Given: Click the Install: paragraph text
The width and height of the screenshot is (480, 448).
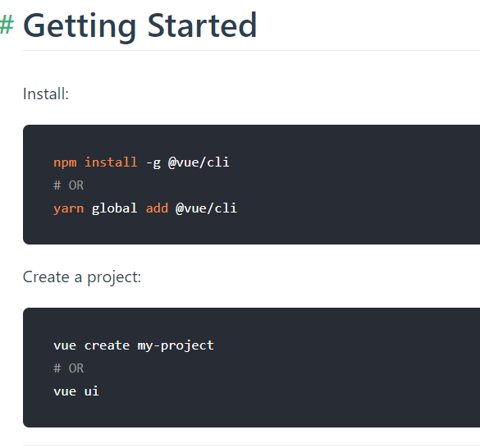Looking at the screenshot, I should click(46, 94).
